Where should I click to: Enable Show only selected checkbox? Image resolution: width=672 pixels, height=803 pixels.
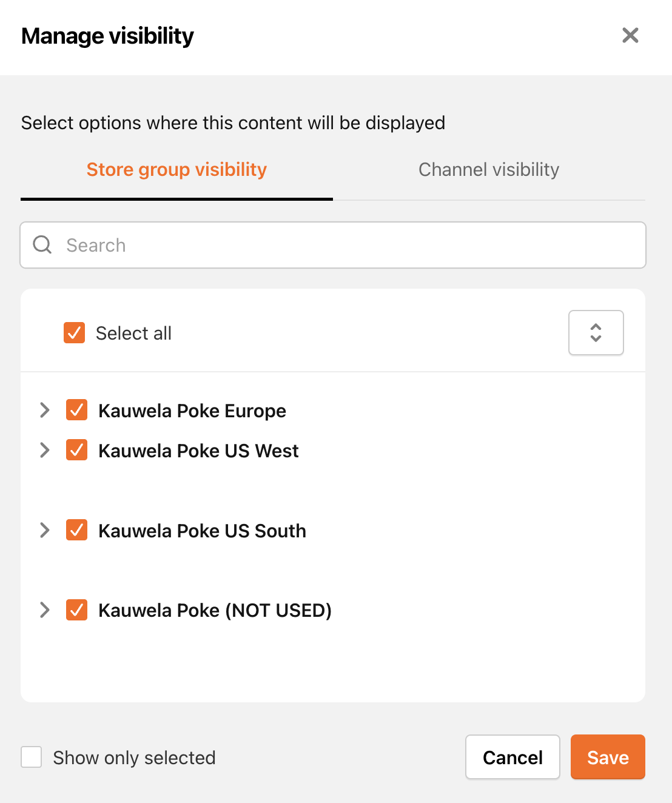pyautogui.click(x=32, y=757)
